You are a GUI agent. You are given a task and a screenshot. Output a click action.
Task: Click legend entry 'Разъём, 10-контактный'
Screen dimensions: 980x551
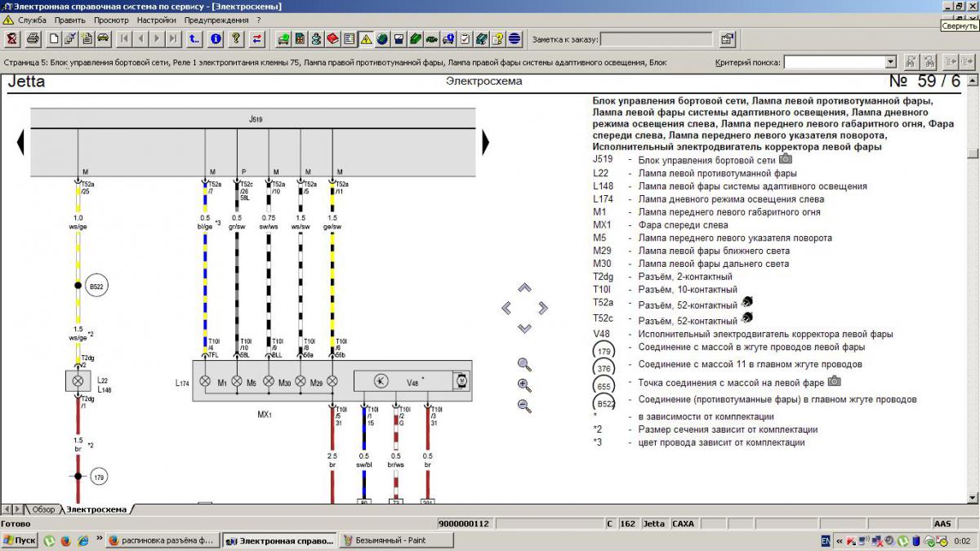[688, 290]
